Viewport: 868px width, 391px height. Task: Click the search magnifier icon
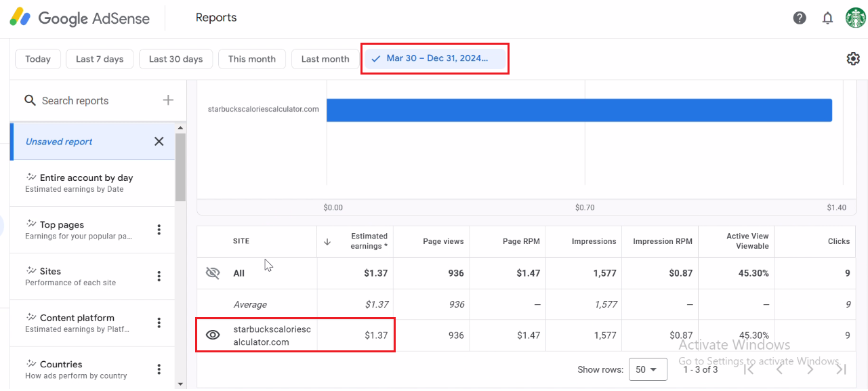click(30, 100)
